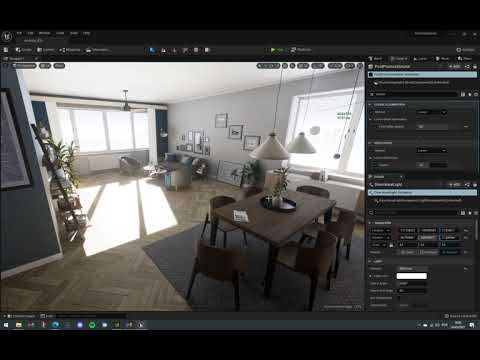The width and height of the screenshot is (480, 360).
Task: Open the File menu
Action: tap(19, 33)
